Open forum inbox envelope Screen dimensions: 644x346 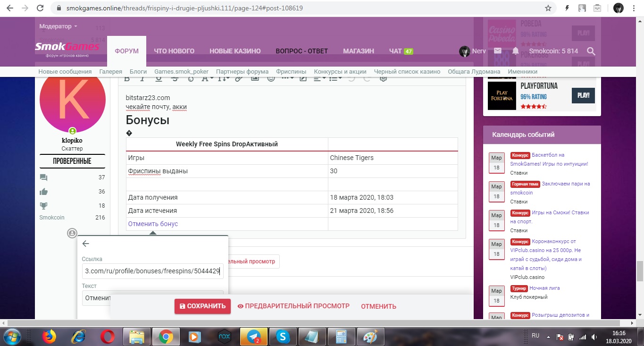pyautogui.click(x=498, y=51)
